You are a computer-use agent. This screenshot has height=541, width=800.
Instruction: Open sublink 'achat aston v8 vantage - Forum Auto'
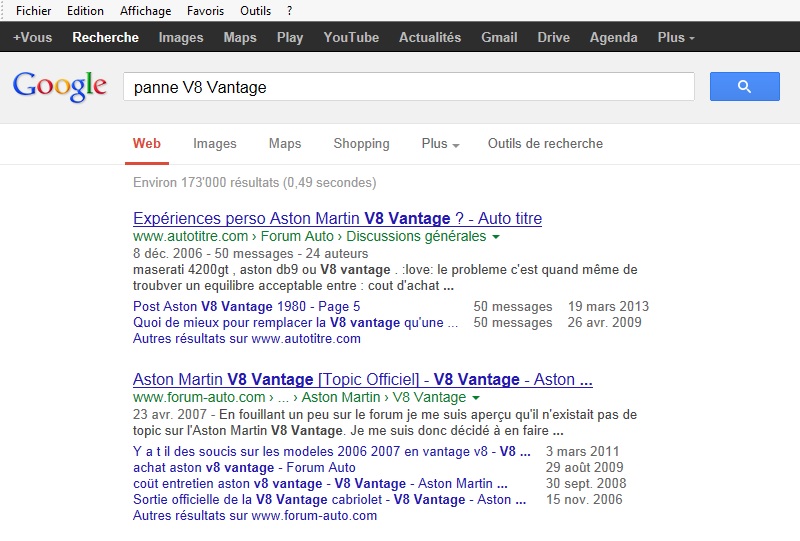[244, 468]
